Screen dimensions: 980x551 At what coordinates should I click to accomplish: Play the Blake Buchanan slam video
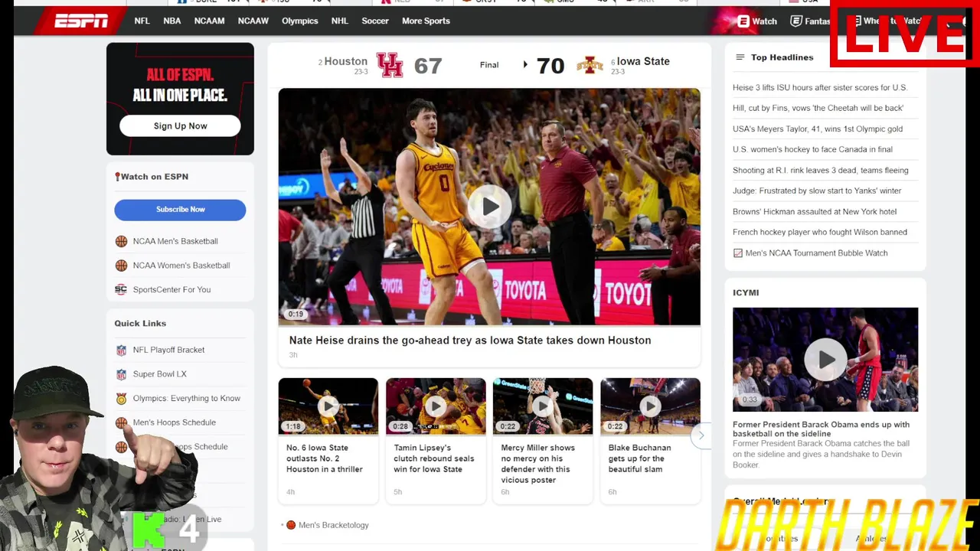coord(650,406)
